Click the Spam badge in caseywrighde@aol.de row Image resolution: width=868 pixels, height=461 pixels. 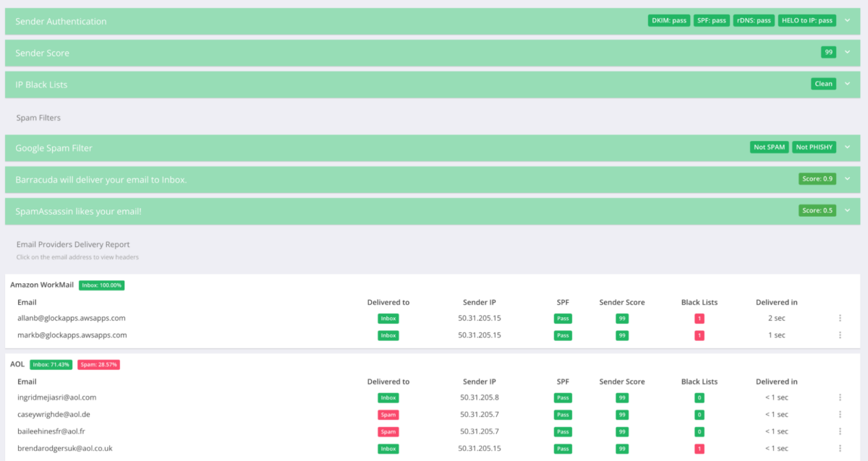click(388, 415)
